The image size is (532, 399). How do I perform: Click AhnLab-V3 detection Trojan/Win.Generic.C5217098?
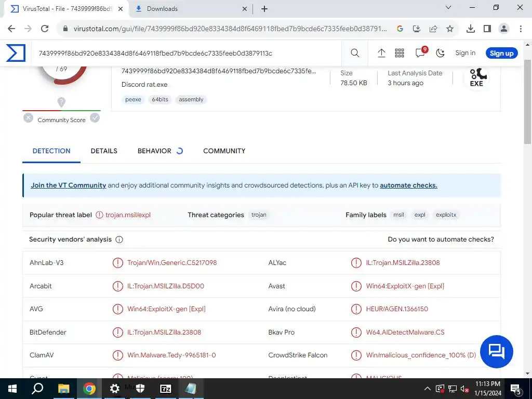(172, 262)
